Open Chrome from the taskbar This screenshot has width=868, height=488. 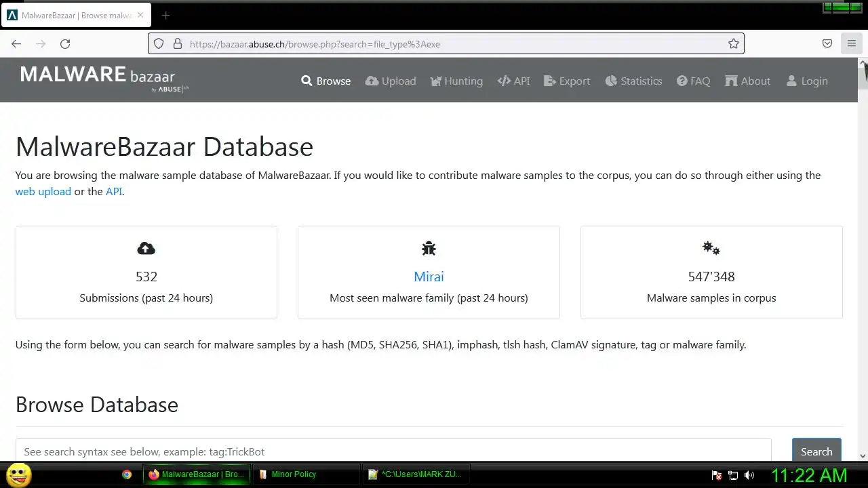click(127, 474)
